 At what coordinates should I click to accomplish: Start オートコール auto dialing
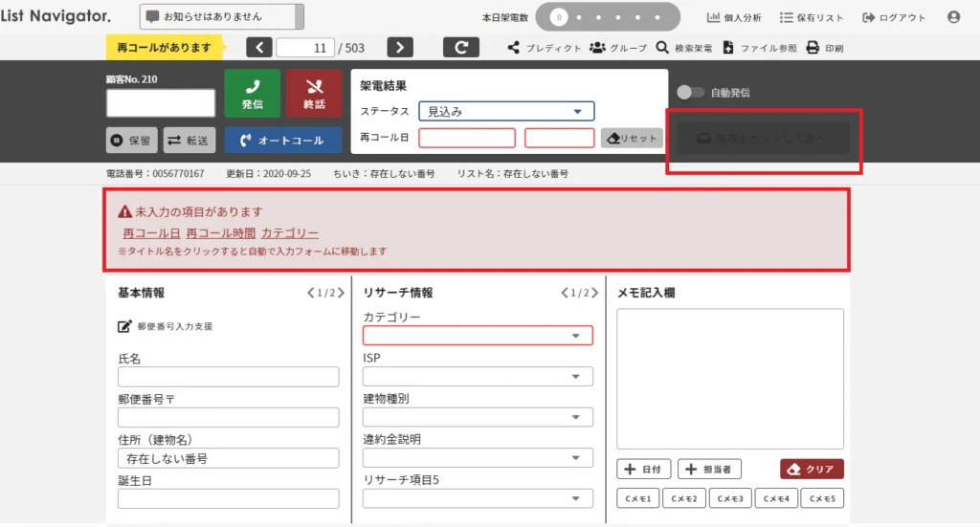pos(283,141)
